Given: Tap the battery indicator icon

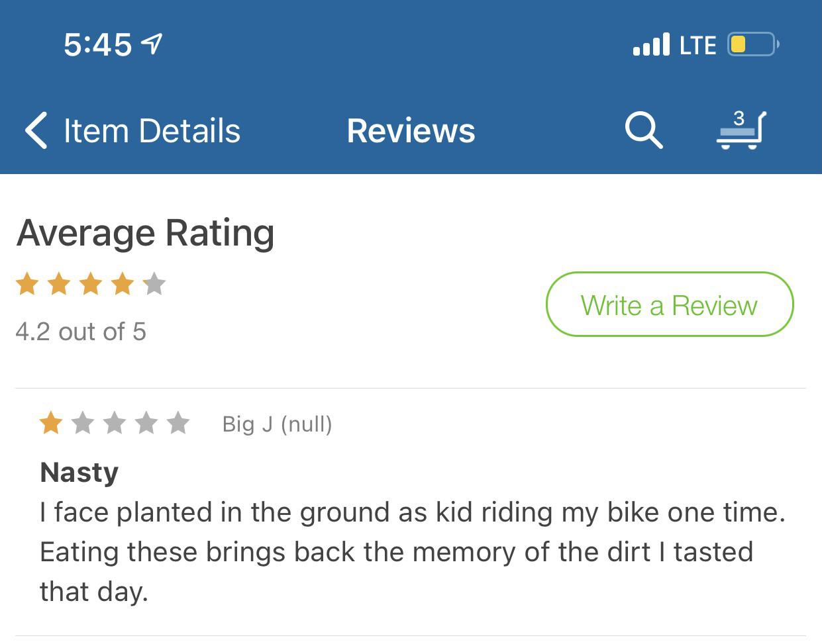Looking at the screenshot, I should 752,44.
